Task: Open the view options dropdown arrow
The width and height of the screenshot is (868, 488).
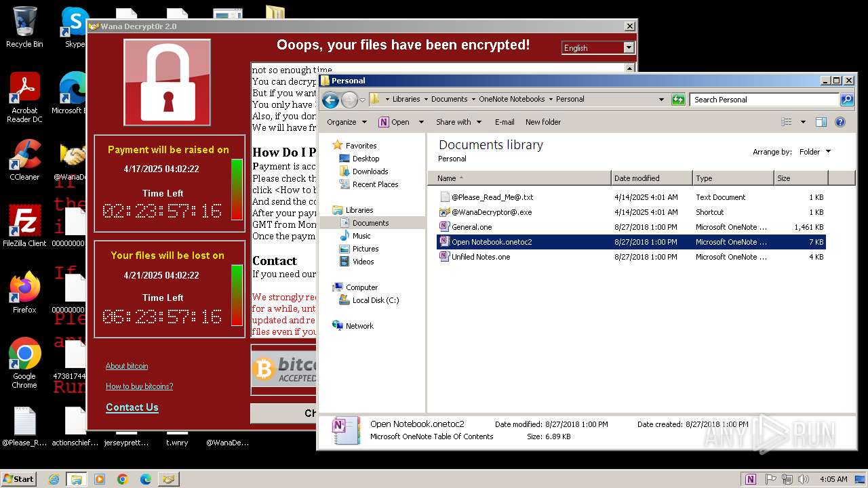Action: click(x=803, y=122)
